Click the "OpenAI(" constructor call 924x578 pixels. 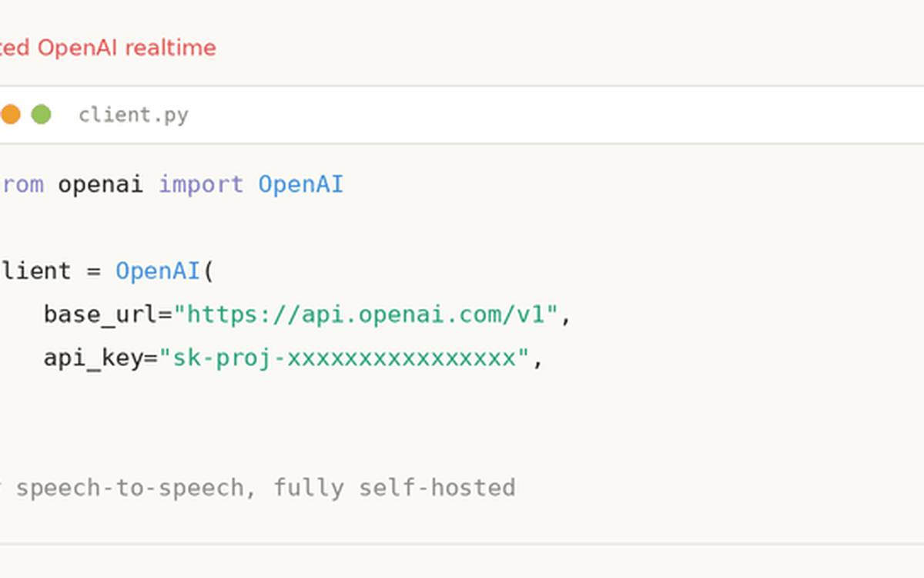[165, 271]
